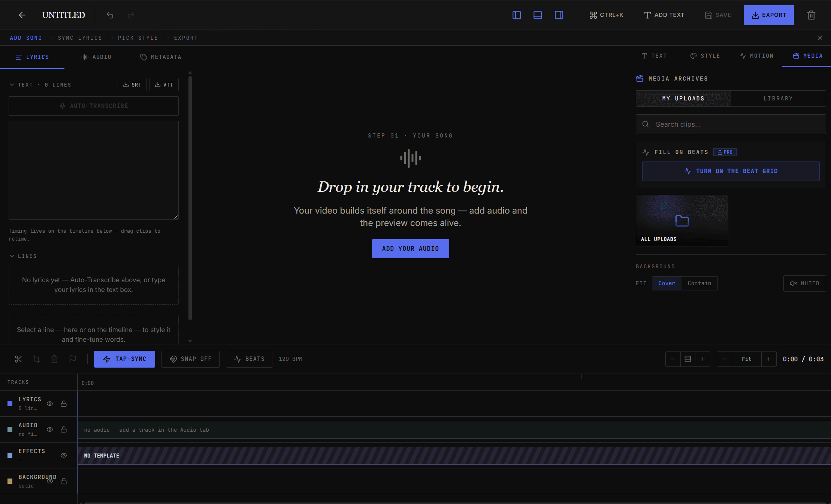Toggle the bottom panel layout icon
Viewport: 831px width, 504px height.
coord(538,15)
